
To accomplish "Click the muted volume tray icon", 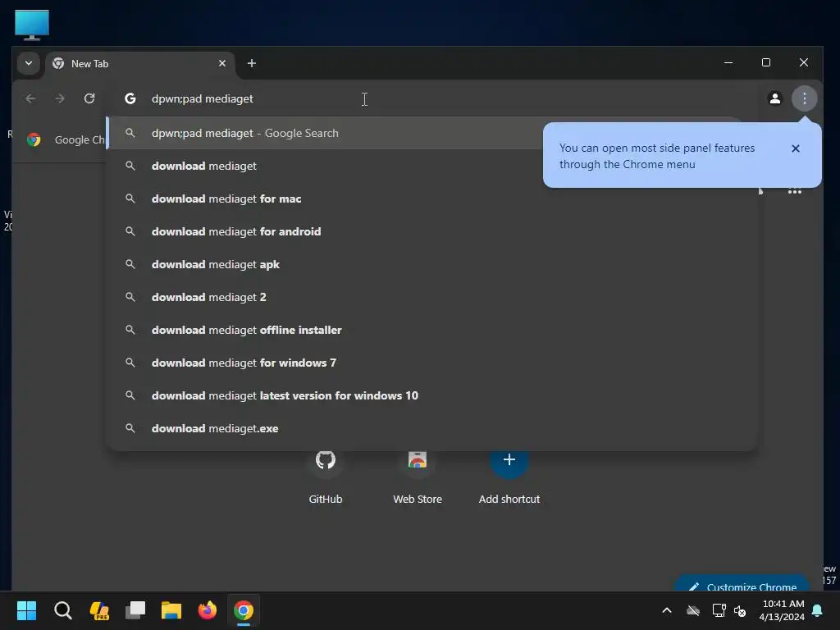I will coord(740,610).
